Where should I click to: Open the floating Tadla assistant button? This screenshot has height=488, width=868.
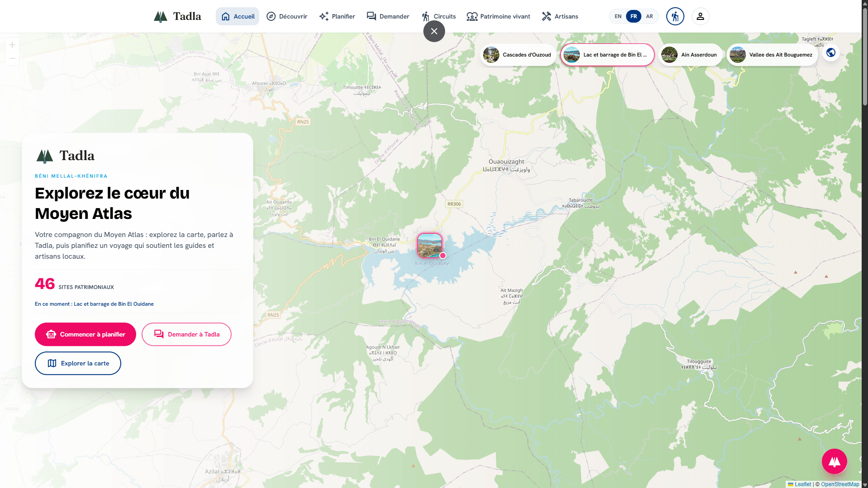(834, 461)
